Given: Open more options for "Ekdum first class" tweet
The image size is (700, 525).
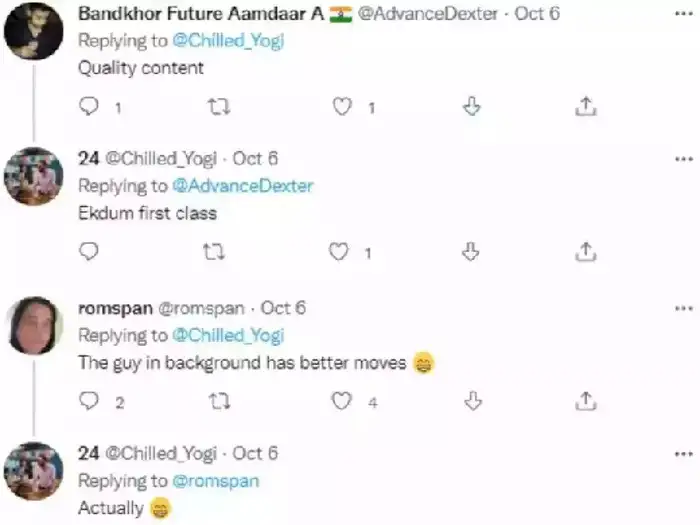Looking at the screenshot, I should (x=683, y=159).
